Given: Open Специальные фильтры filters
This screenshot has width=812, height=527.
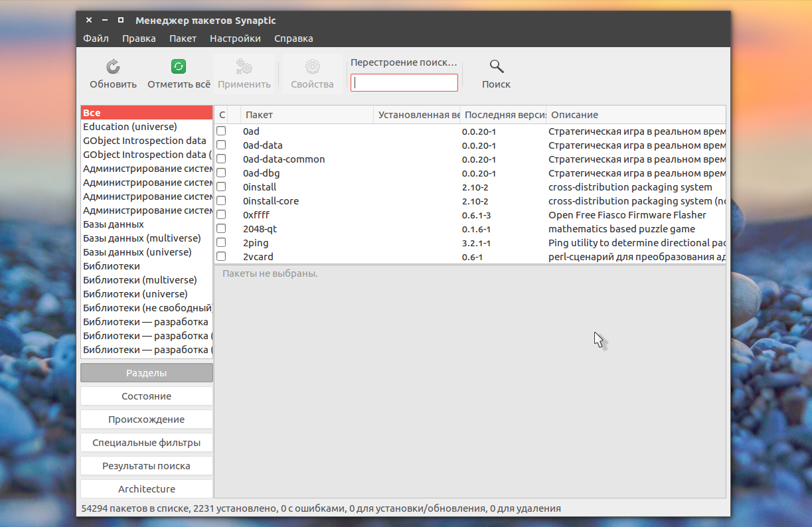Looking at the screenshot, I should tap(147, 443).
